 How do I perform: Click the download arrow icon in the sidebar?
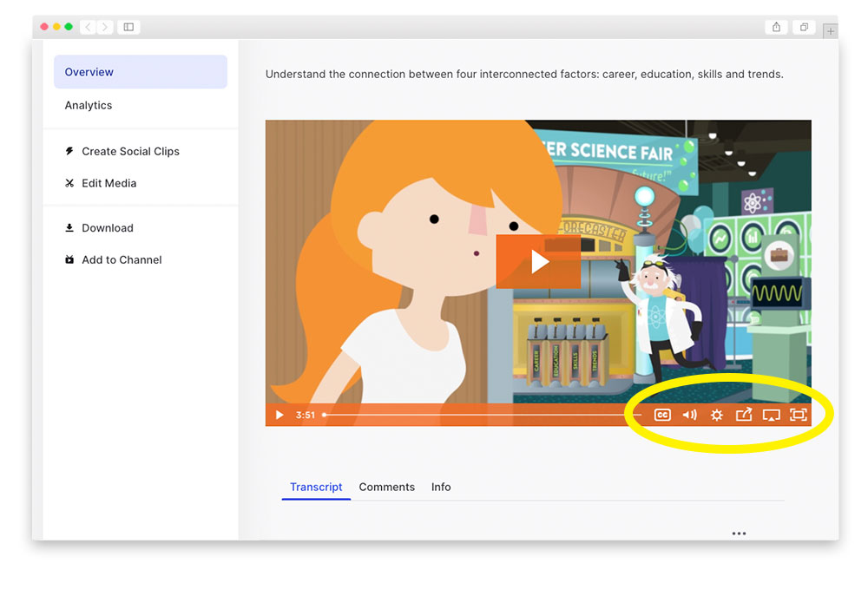tap(69, 227)
